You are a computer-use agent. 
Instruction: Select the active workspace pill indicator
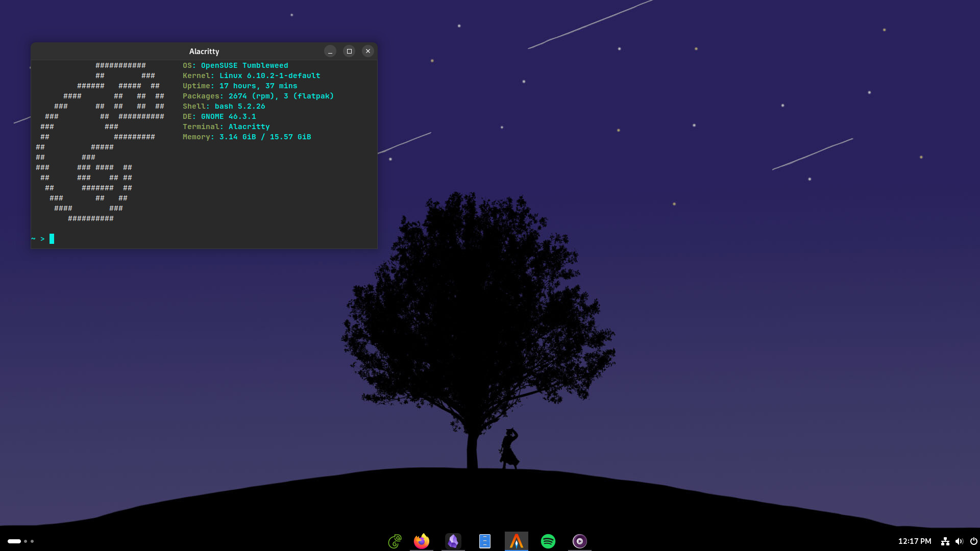14,541
